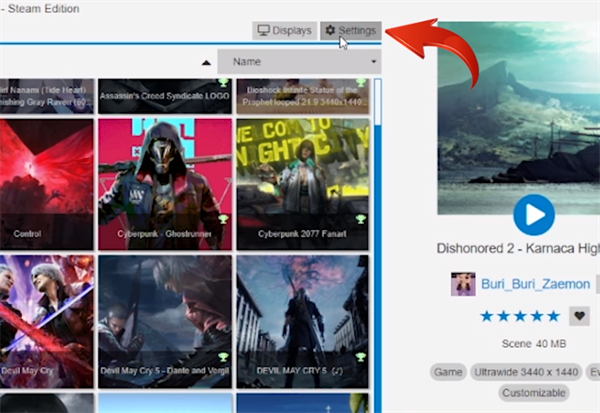Play the Dishonored 2 wallpaper preview

[534, 215]
